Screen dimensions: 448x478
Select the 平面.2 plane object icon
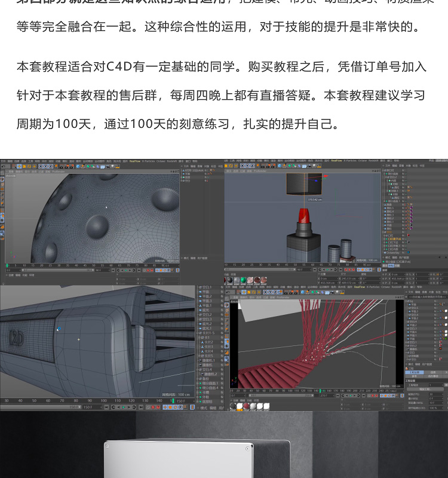(200, 296)
